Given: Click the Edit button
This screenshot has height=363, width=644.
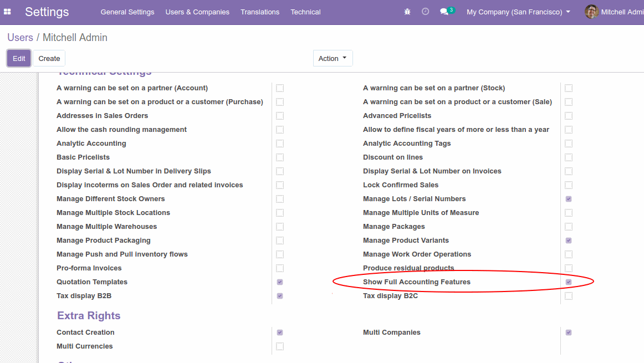Looking at the screenshot, I should pyautogui.click(x=19, y=58).
